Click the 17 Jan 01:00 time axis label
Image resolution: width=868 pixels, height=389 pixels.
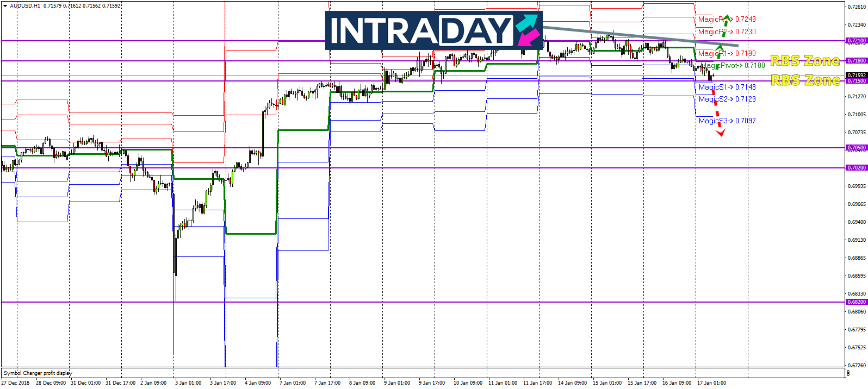[711, 383]
